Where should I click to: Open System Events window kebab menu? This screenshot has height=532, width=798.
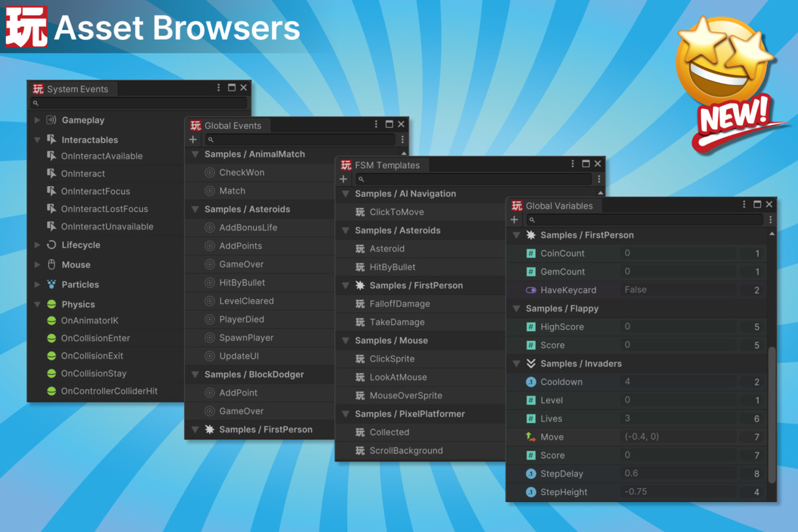pos(219,88)
